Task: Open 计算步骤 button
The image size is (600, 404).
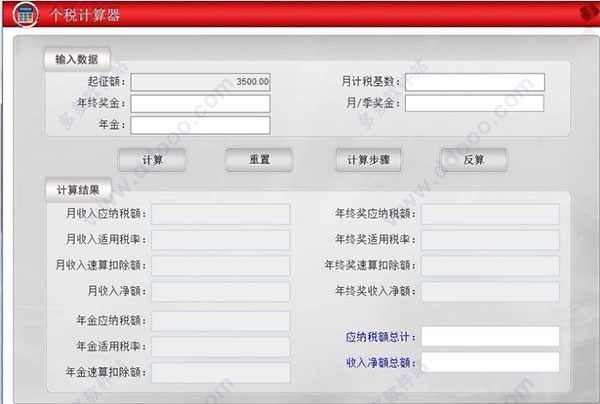Action: coord(368,160)
